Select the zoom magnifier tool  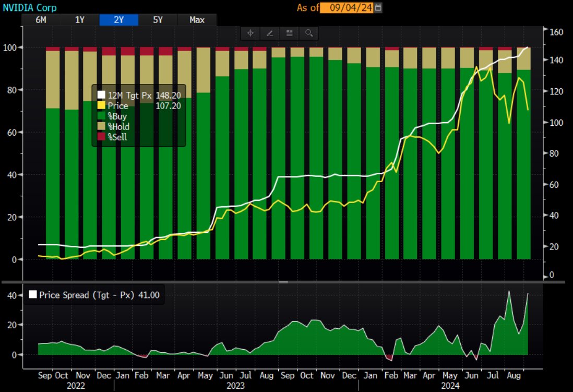[x=308, y=33]
